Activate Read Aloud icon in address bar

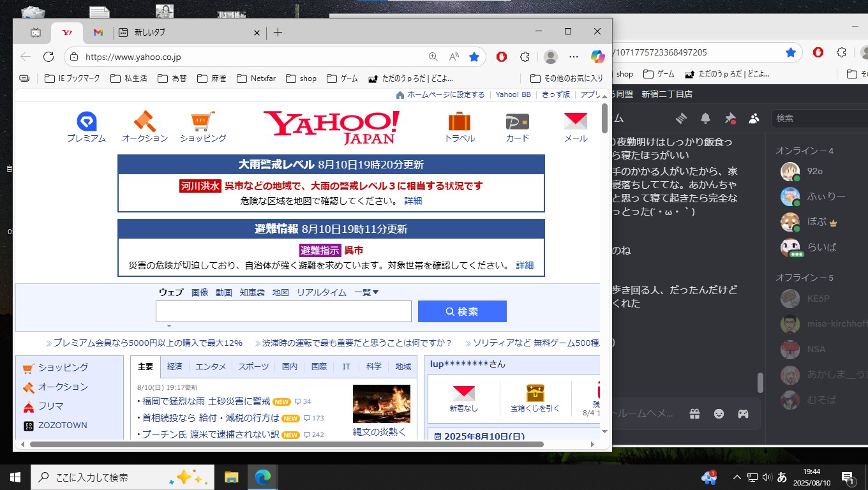coord(454,57)
